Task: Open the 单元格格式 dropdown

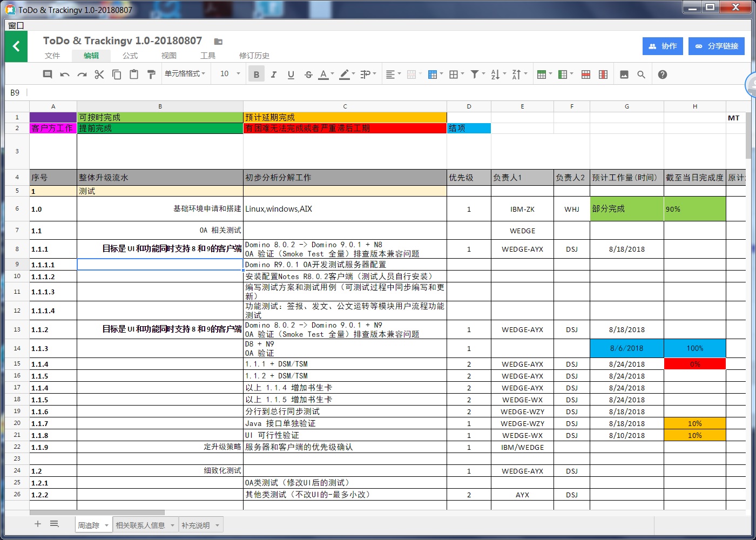Action: tap(185, 74)
